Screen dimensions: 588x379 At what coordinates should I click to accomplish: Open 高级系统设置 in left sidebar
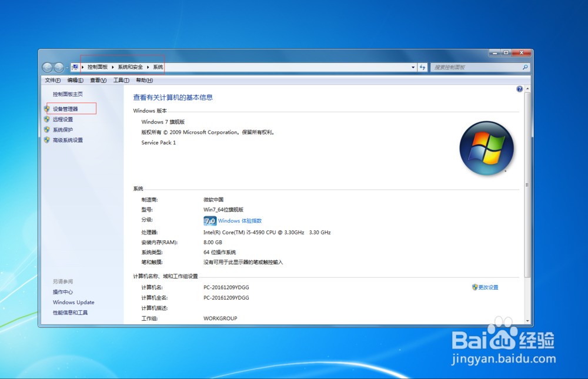68,140
